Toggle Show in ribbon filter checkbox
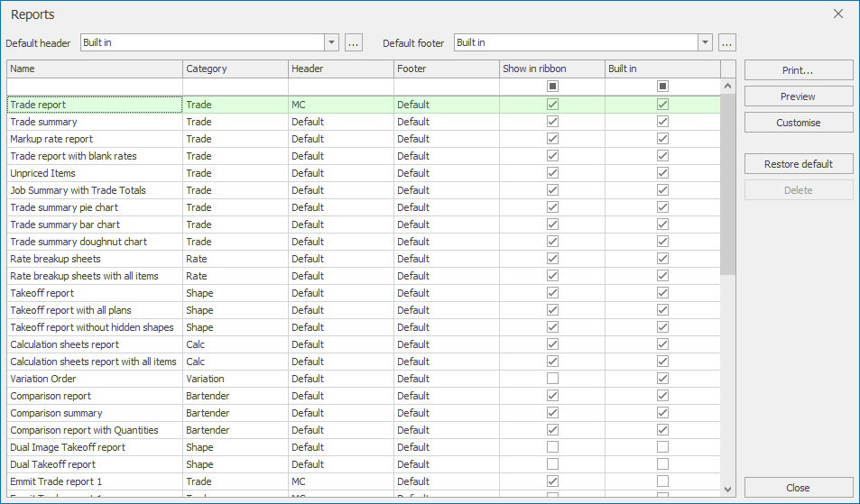 (x=552, y=87)
